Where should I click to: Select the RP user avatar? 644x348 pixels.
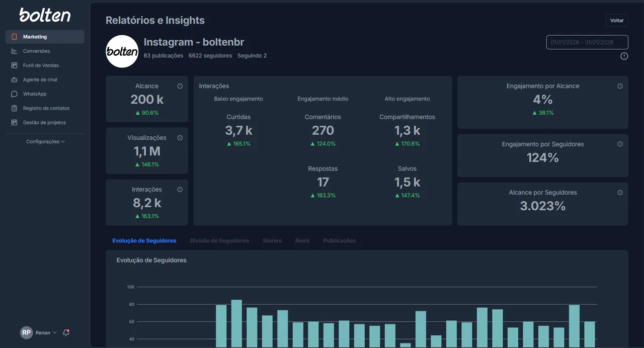pos(26,332)
